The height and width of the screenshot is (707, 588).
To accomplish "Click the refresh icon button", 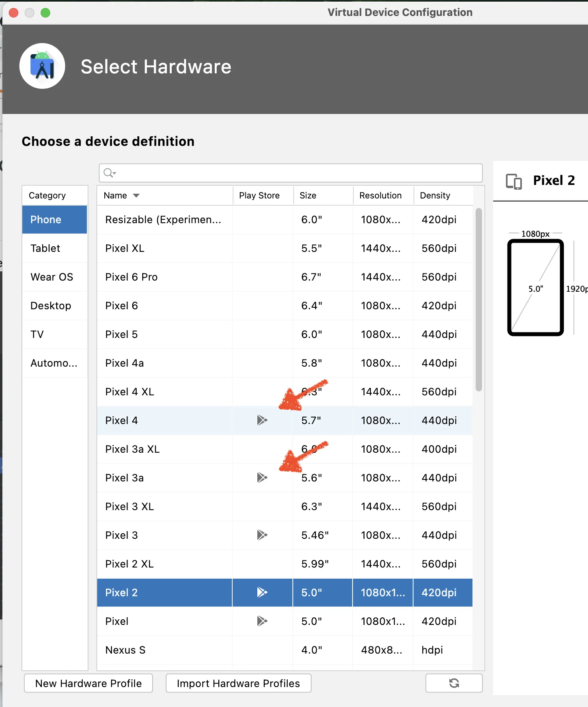I will tap(454, 683).
